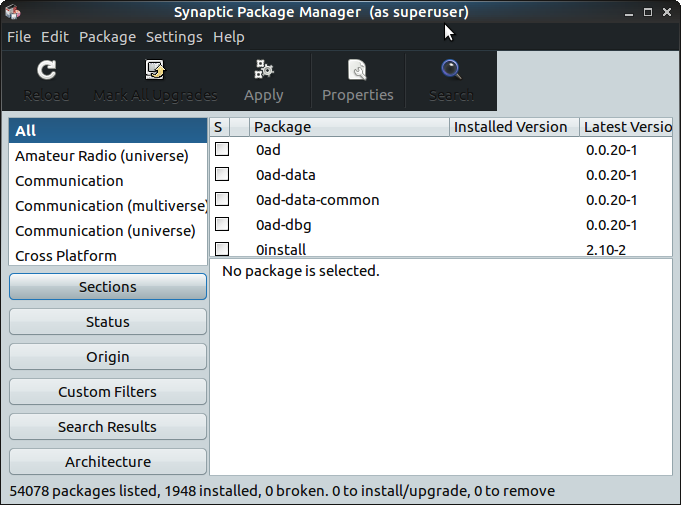Mark the 0ad-data-common checkbox
This screenshot has width=681, height=505.
(x=222, y=199)
